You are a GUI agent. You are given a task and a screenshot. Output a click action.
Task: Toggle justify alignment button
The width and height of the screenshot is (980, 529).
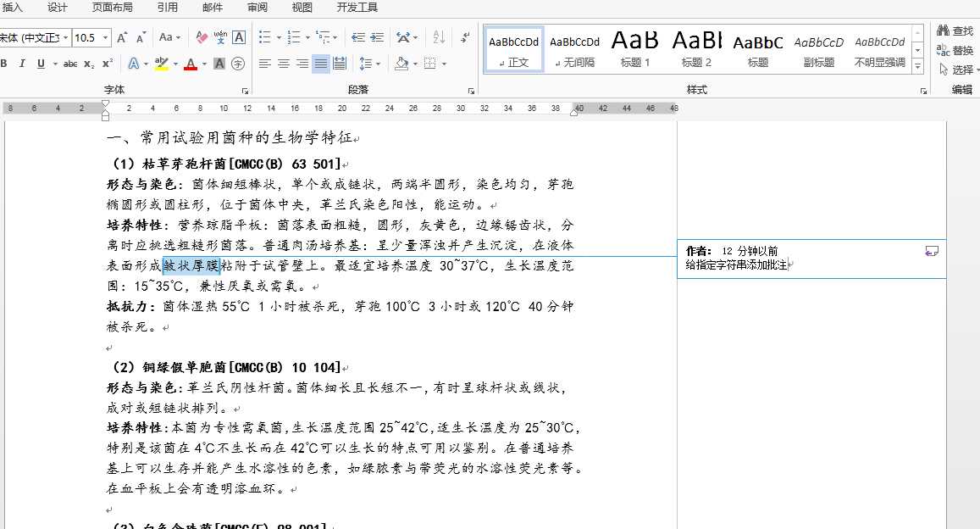click(321, 63)
